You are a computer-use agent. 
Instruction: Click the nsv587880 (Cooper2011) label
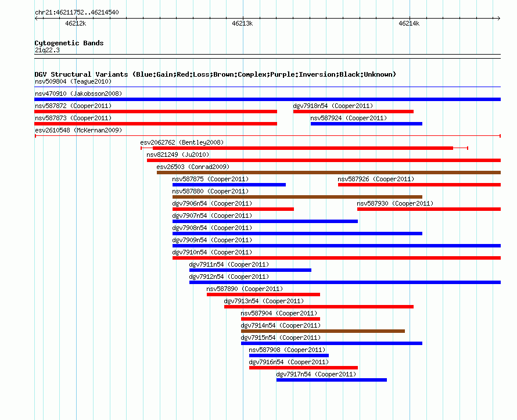coord(210,191)
